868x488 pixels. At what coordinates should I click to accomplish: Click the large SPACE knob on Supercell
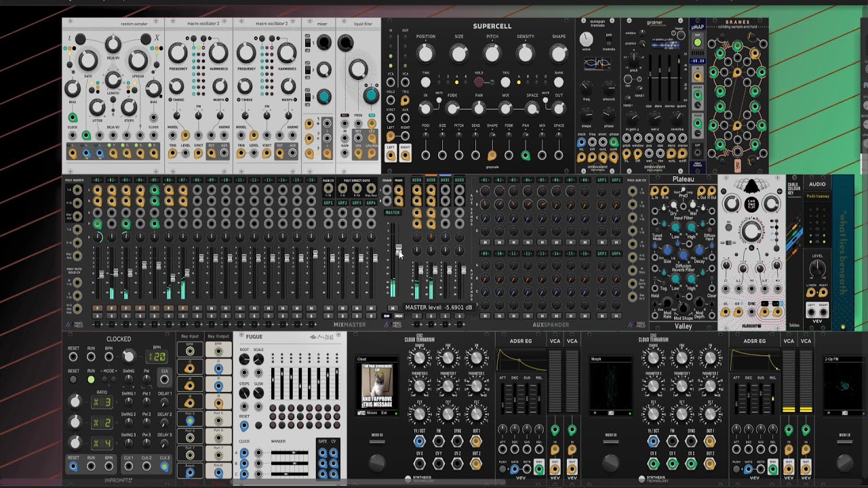pos(532,108)
